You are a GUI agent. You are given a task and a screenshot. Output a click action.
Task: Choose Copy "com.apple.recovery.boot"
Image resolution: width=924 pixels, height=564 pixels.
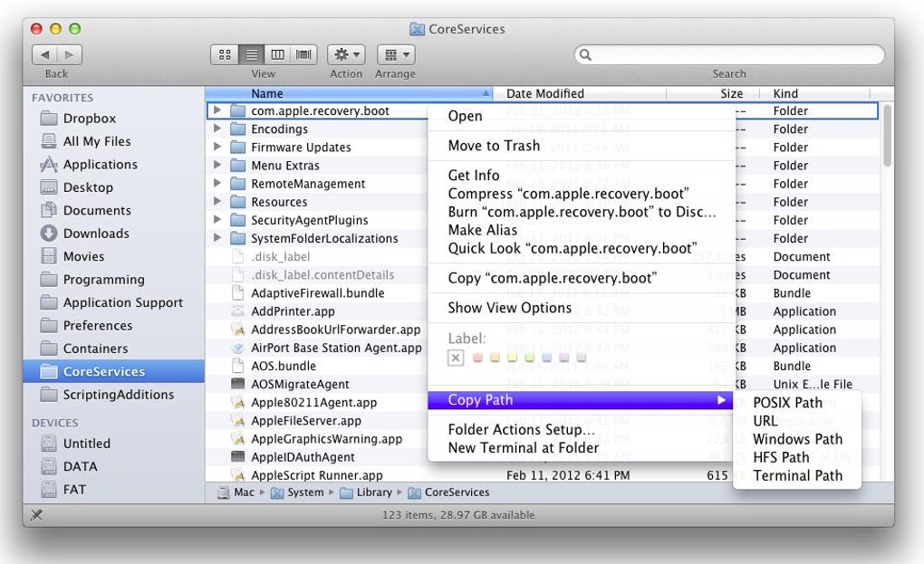tap(581, 277)
